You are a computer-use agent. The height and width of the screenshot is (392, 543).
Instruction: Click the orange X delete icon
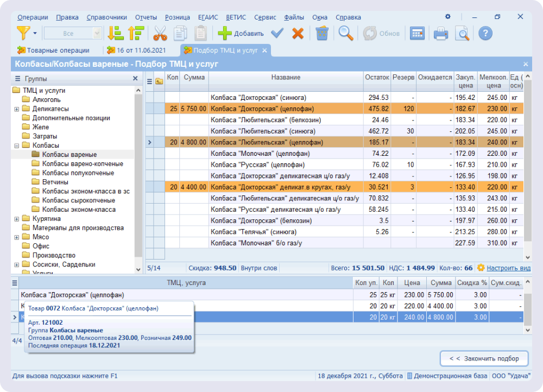coord(298,33)
